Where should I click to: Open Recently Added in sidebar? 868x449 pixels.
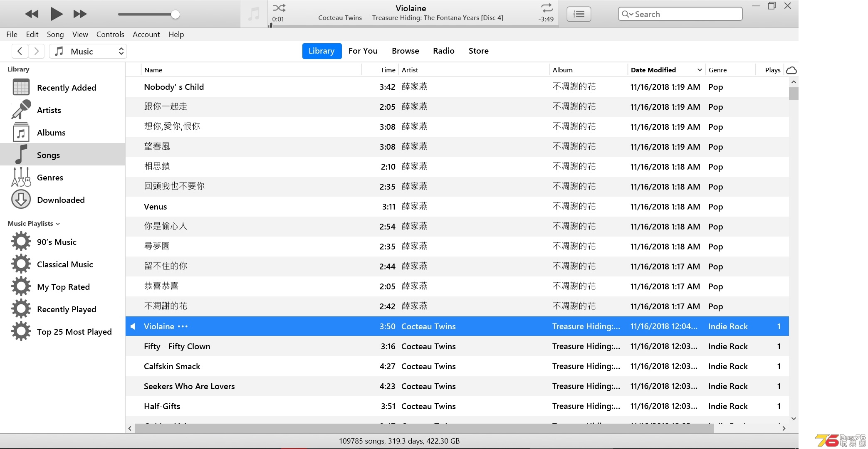[62, 88]
